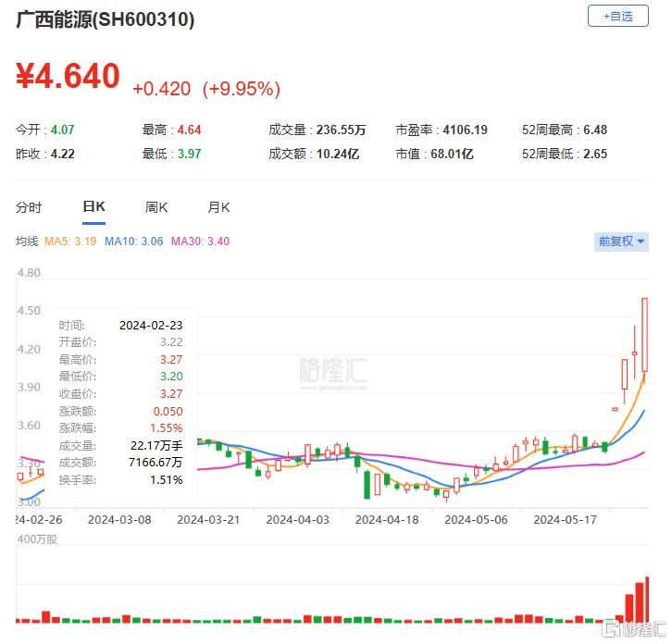
Task: Click the 成交额 value 10.24亿
Action: coord(338,154)
